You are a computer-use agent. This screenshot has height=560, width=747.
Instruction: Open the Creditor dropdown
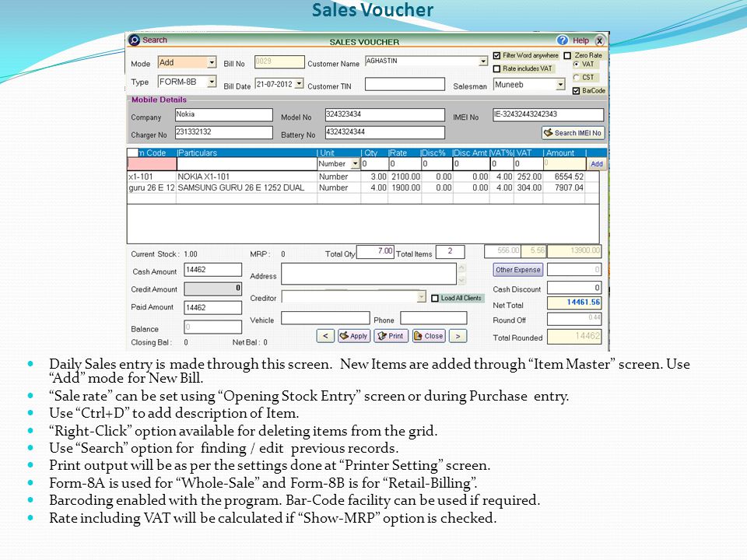tap(421, 296)
